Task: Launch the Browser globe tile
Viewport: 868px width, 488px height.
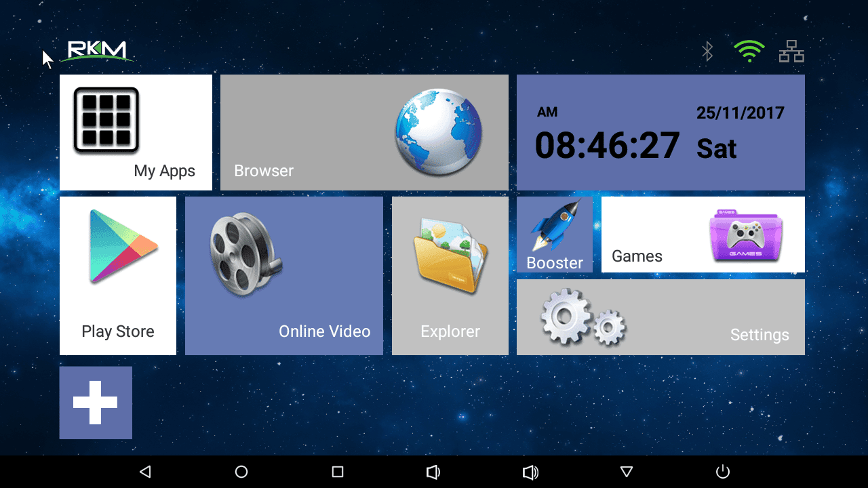Action: point(364,132)
